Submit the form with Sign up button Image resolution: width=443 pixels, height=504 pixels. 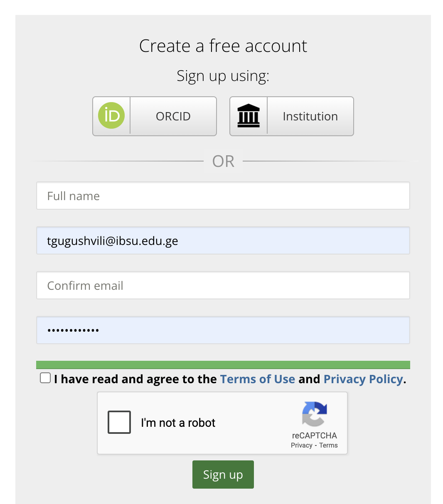223,475
